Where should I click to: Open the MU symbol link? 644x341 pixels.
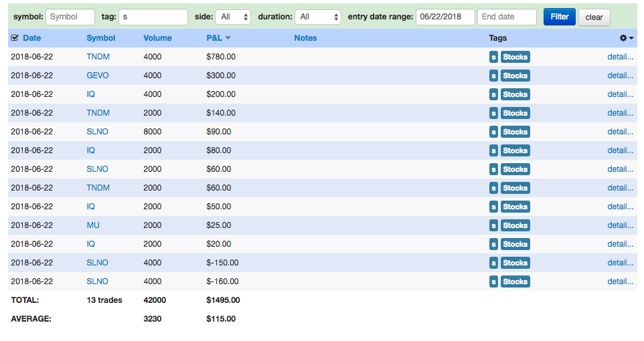(x=93, y=225)
